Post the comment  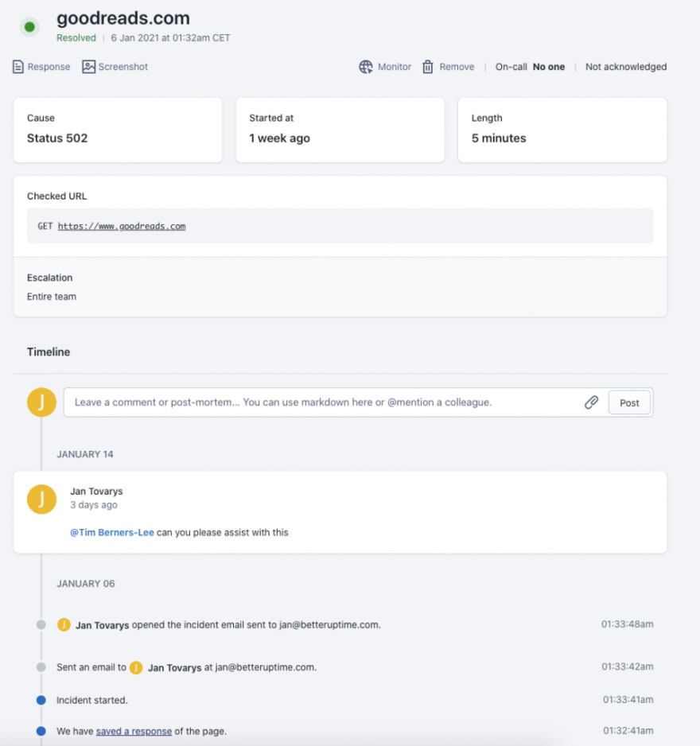click(x=629, y=403)
